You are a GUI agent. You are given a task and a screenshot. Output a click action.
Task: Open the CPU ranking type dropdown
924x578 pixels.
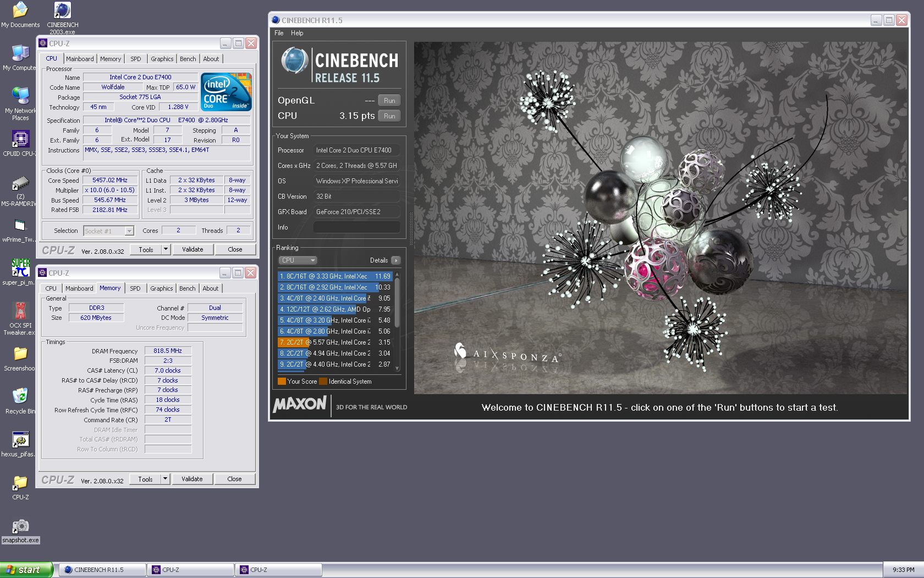tap(298, 260)
